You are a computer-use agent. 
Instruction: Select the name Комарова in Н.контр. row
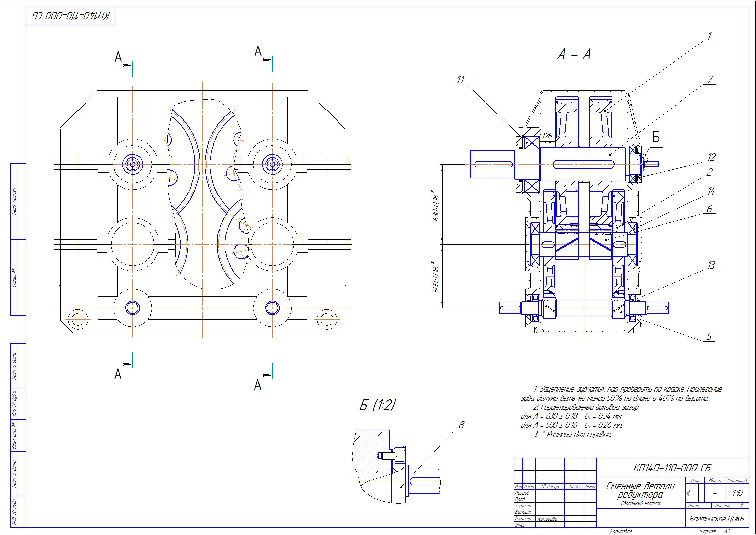pos(547,519)
